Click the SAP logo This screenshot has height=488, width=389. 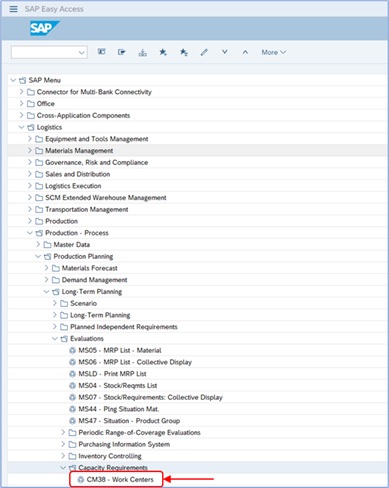(45, 28)
